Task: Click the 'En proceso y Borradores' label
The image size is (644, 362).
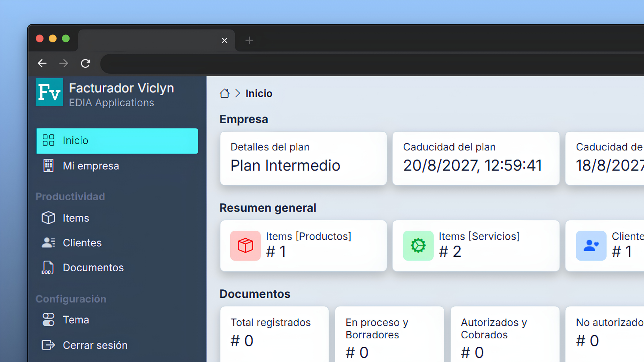Action: [x=377, y=329]
